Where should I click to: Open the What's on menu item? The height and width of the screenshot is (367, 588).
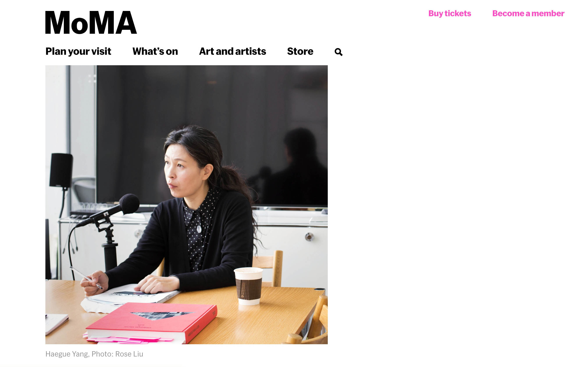click(155, 51)
